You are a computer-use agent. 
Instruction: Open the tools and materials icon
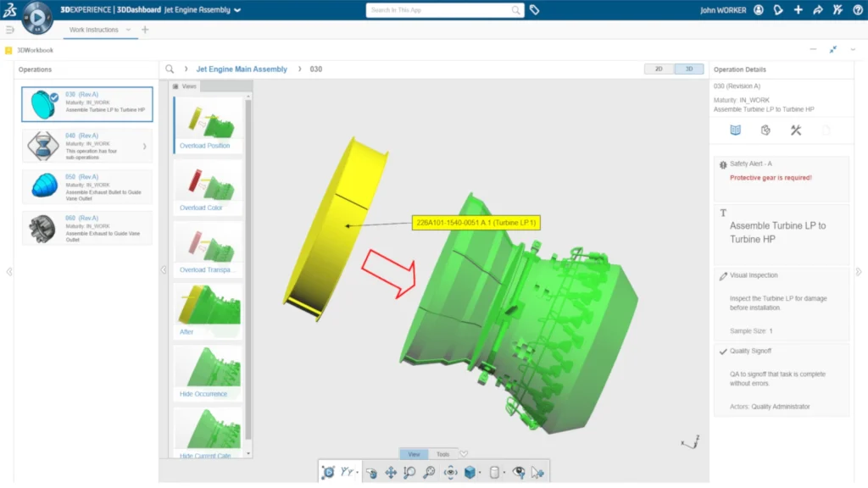click(x=795, y=130)
